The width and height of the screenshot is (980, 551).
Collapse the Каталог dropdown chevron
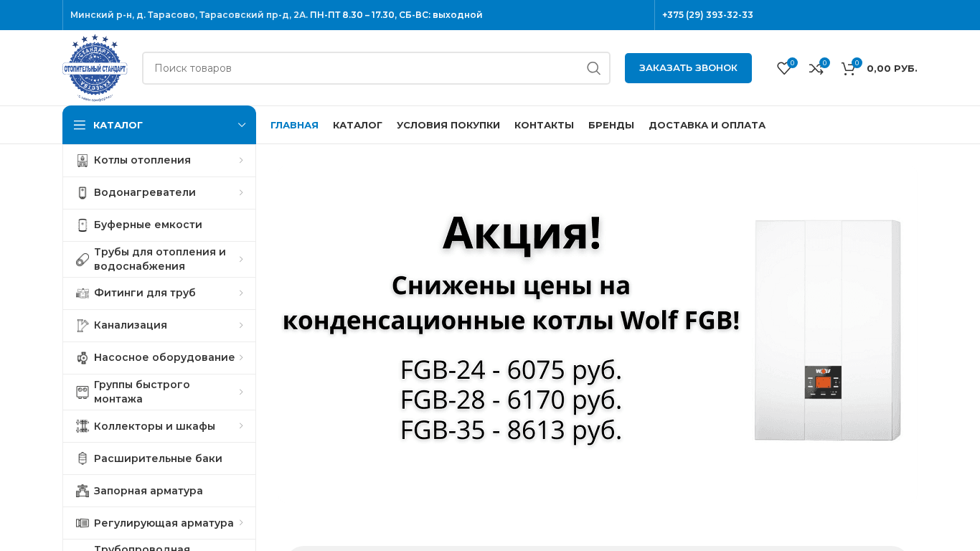click(x=242, y=125)
